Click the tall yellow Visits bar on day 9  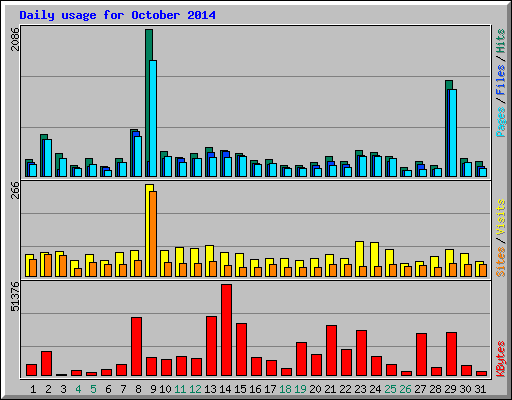click(x=149, y=230)
